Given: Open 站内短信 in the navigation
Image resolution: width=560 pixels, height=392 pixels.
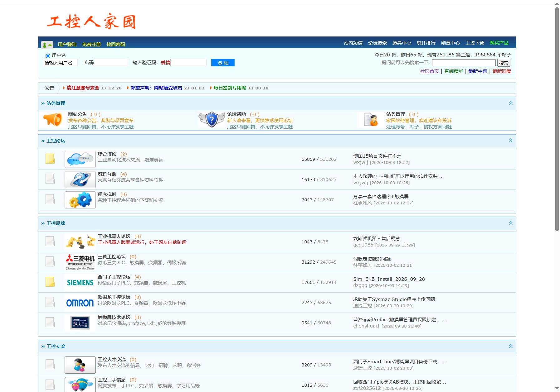Looking at the screenshot, I should pyautogui.click(x=353, y=43).
